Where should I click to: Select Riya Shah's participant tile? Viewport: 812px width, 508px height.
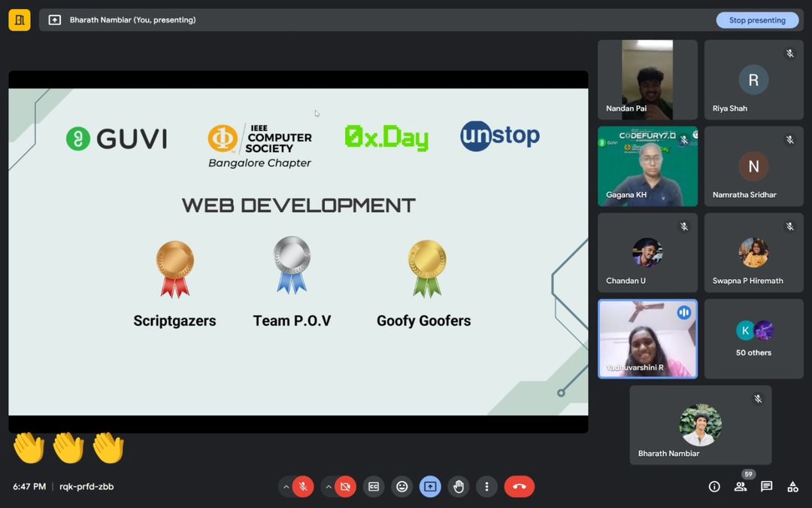pyautogui.click(x=753, y=80)
